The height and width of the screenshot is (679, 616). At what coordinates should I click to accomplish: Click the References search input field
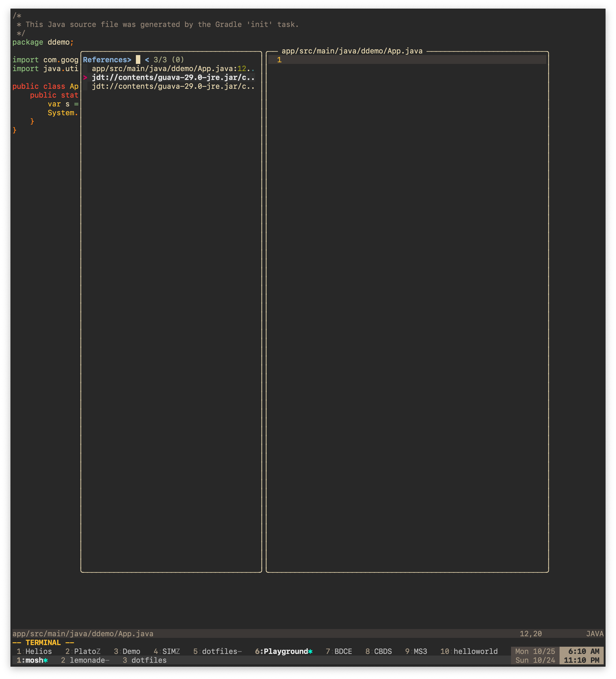(138, 60)
